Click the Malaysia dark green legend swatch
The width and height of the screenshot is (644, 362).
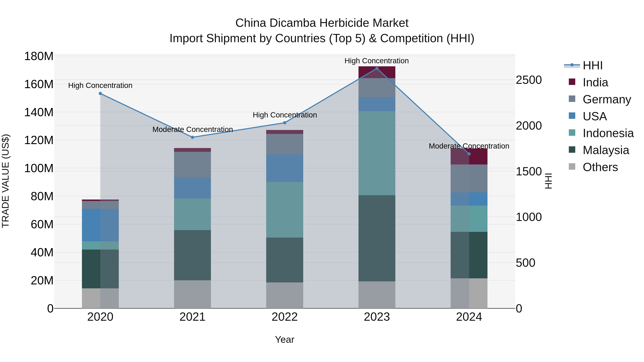pyautogui.click(x=572, y=150)
